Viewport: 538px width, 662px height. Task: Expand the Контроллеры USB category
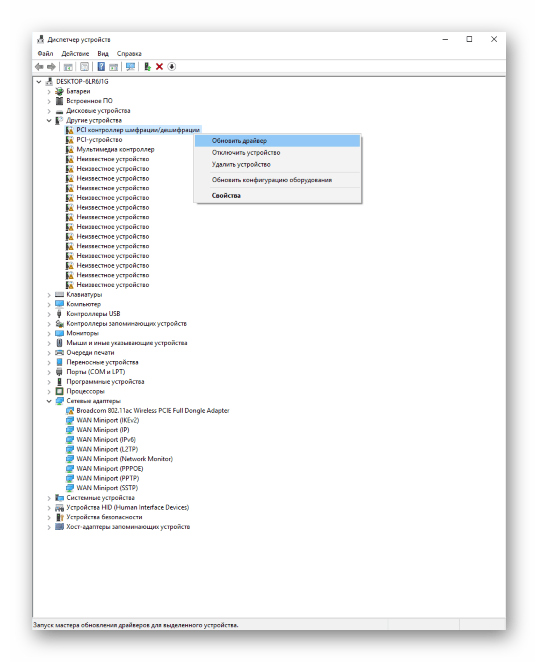click(x=49, y=314)
